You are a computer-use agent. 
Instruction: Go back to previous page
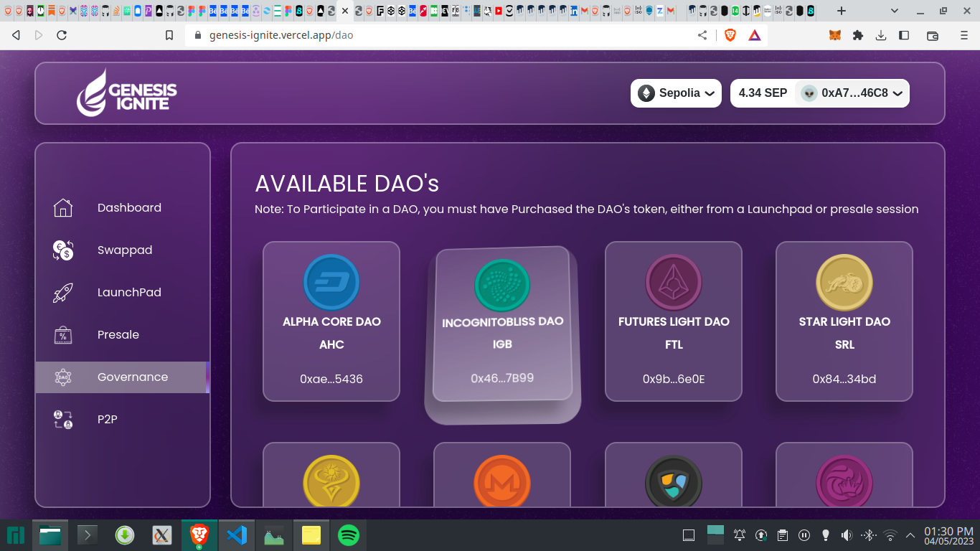click(x=16, y=35)
